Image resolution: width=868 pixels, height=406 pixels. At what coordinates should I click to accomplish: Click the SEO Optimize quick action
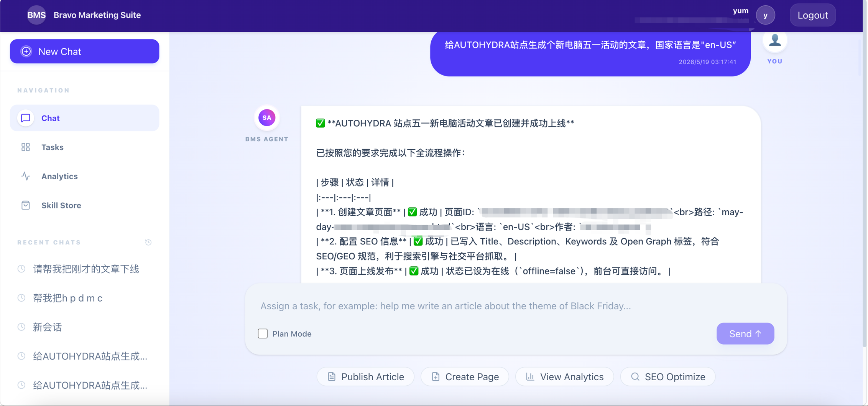click(667, 377)
